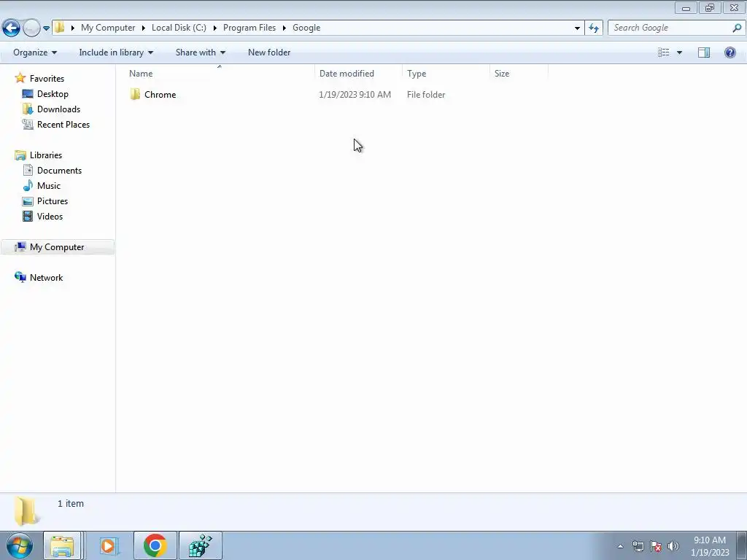The height and width of the screenshot is (560, 747).
Task: Sort by Date modified column
Action: point(358,74)
